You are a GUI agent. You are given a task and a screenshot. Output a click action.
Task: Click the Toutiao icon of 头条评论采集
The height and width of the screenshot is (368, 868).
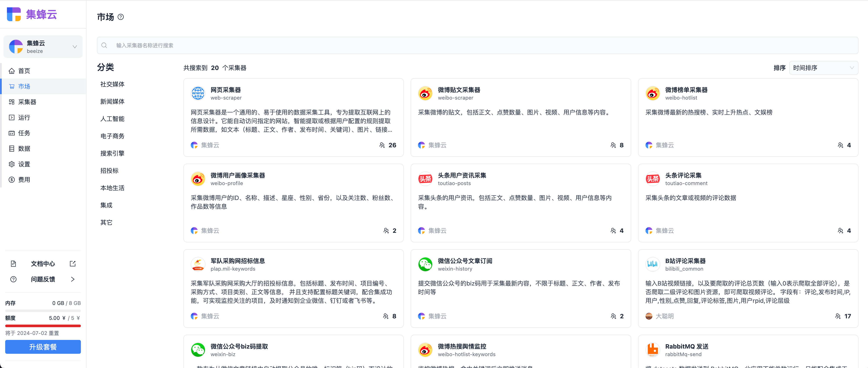click(653, 179)
